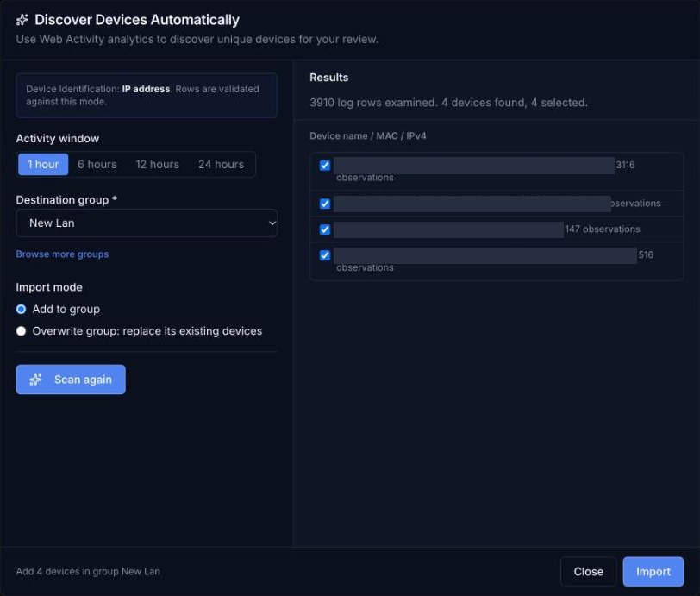Click the chevron arrow of the destination group dropdown

(x=272, y=223)
